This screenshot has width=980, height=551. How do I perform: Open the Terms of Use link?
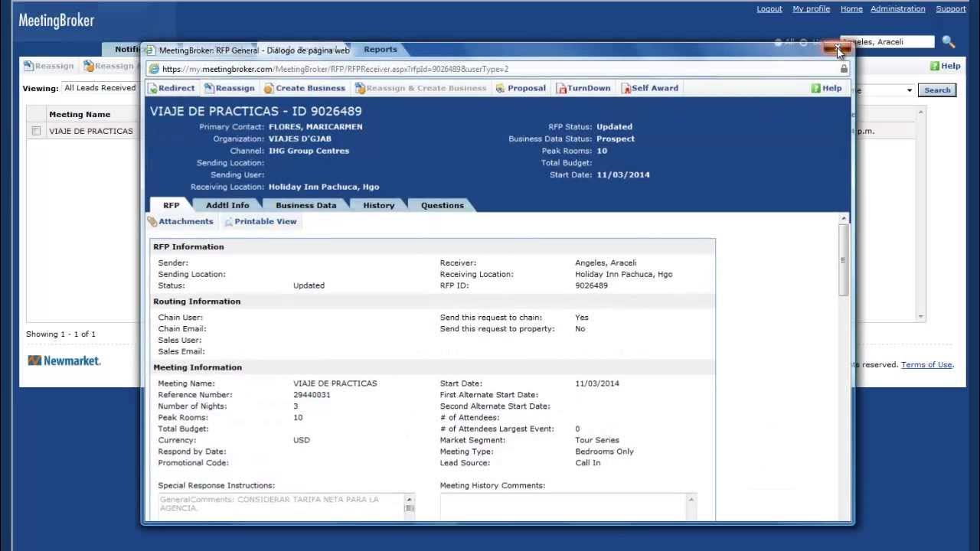tap(926, 365)
